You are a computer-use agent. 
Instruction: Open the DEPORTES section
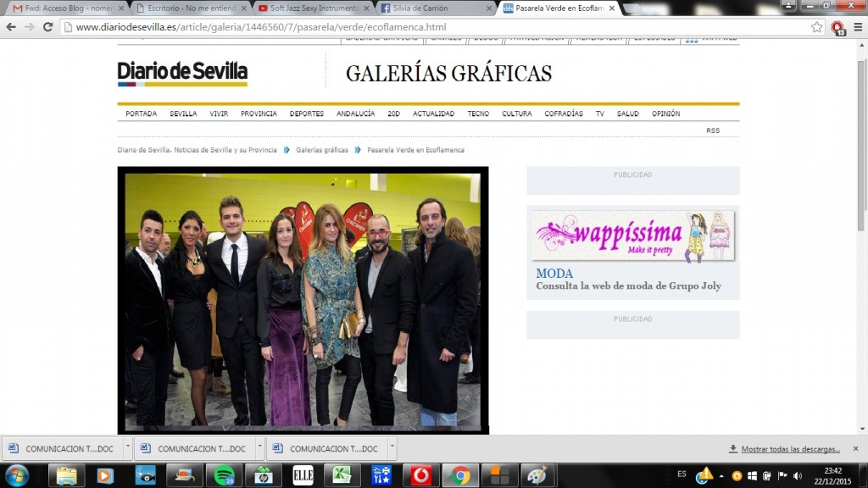click(x=307, y=114)
